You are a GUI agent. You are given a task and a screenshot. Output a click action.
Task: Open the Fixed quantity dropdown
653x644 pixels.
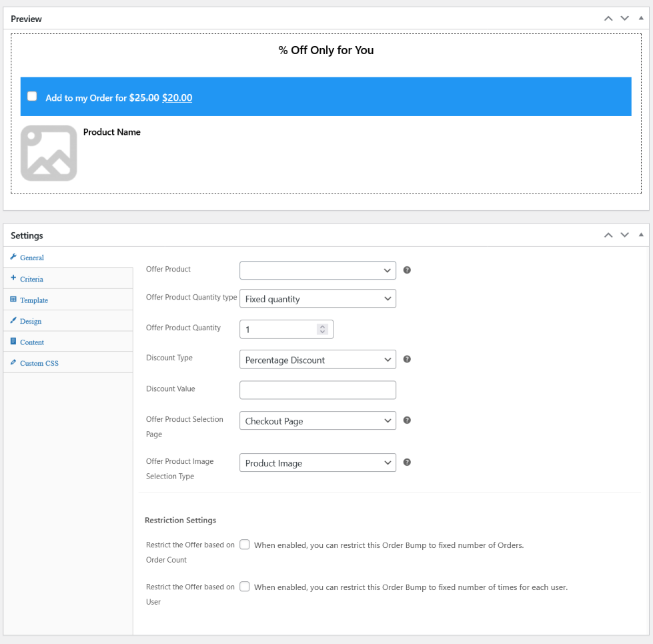point(317,299)
